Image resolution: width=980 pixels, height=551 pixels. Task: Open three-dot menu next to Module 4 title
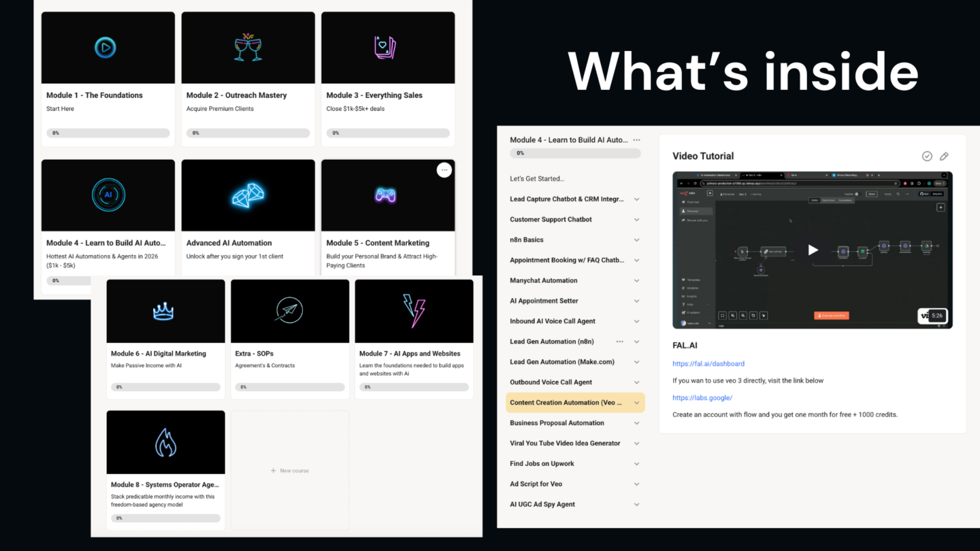[x=636, y=140]
